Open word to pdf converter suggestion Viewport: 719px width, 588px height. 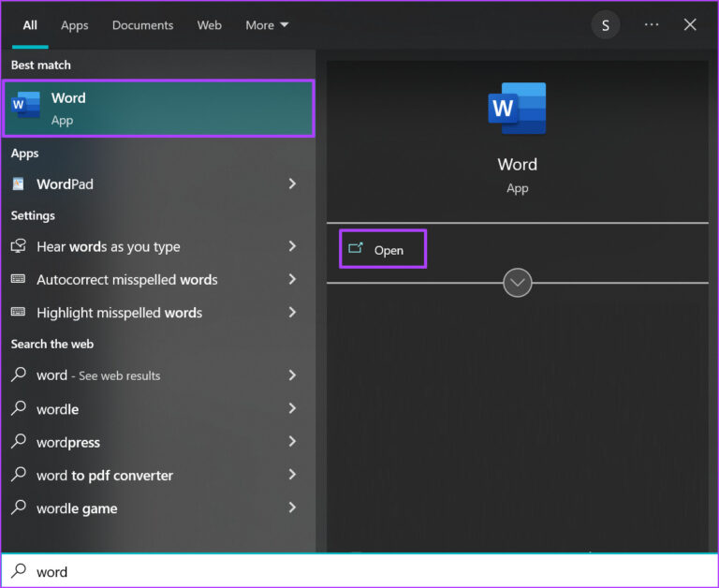[x=105, y=476]
